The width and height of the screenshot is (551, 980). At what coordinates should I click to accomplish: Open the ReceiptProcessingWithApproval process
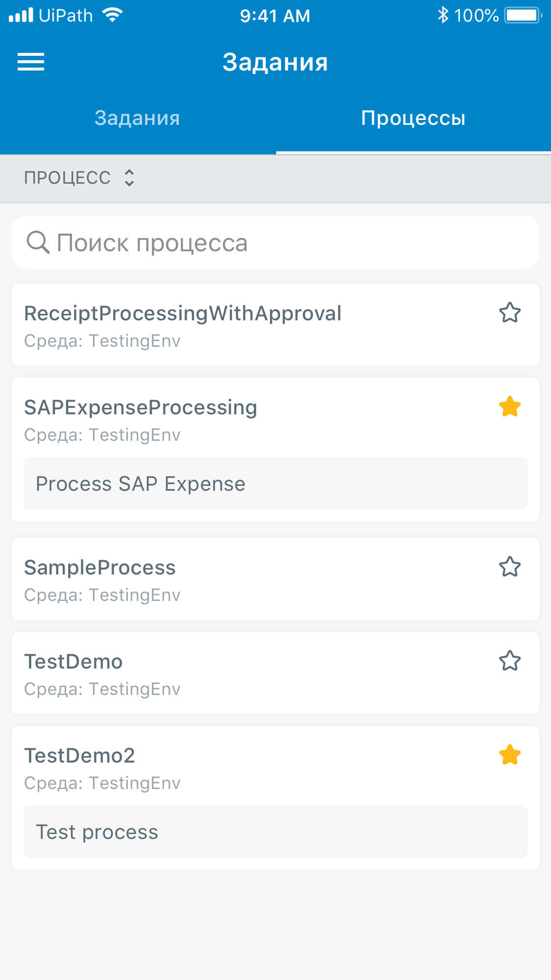(x=275, y=325)
